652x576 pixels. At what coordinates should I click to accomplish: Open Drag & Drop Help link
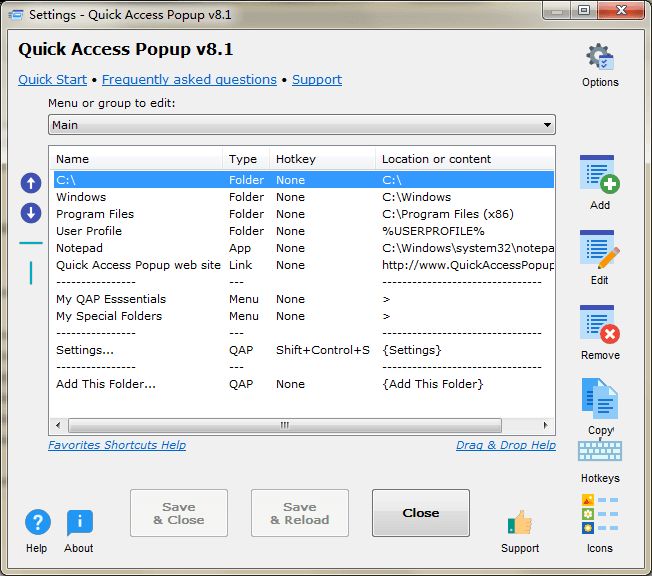506,445
